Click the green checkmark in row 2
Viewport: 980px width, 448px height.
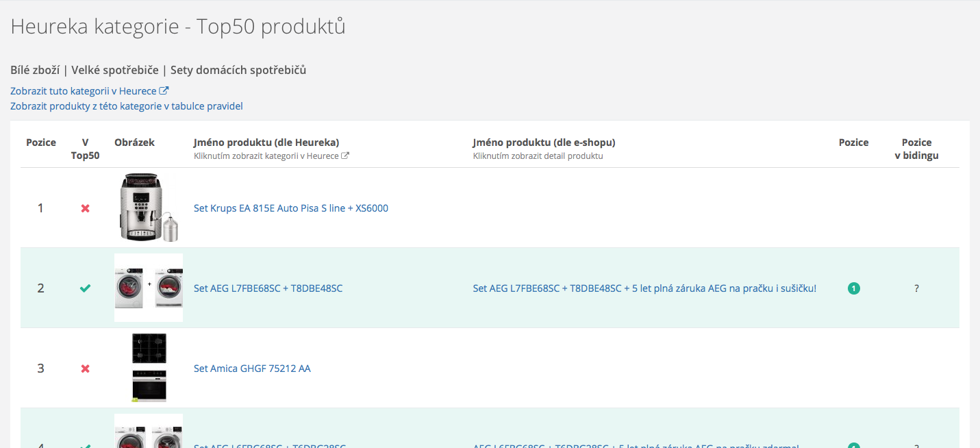point(85,288)
